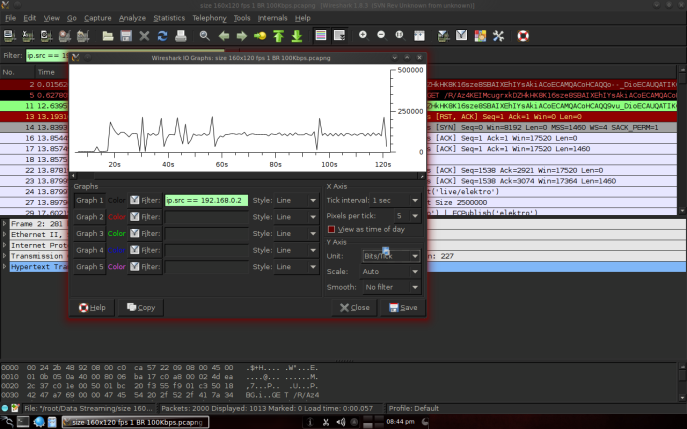Open the capture interfaces list icon
The height and width of the screenshot is (429, 687).
[x=10, y=35]
